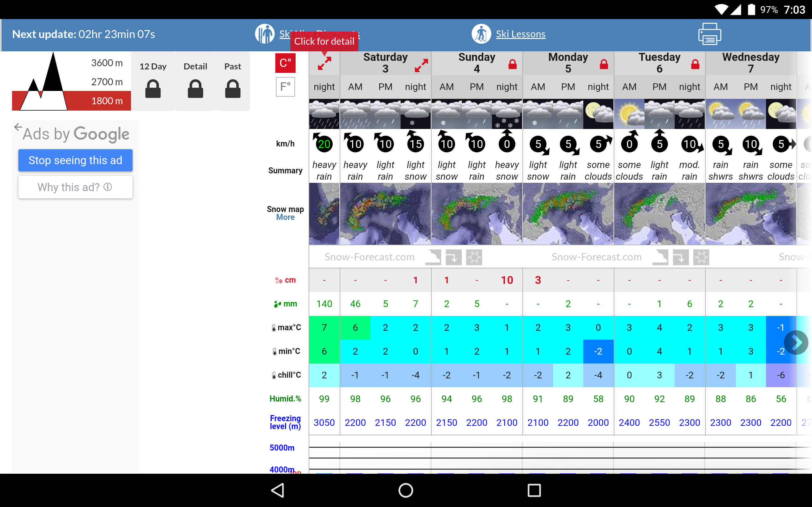Select Celsius temperature unit
Viewport: 812px width, 507px height.
coord(285,63)
